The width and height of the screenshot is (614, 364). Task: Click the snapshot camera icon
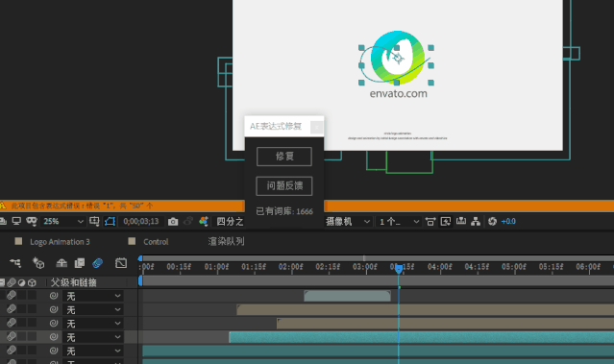173,222
